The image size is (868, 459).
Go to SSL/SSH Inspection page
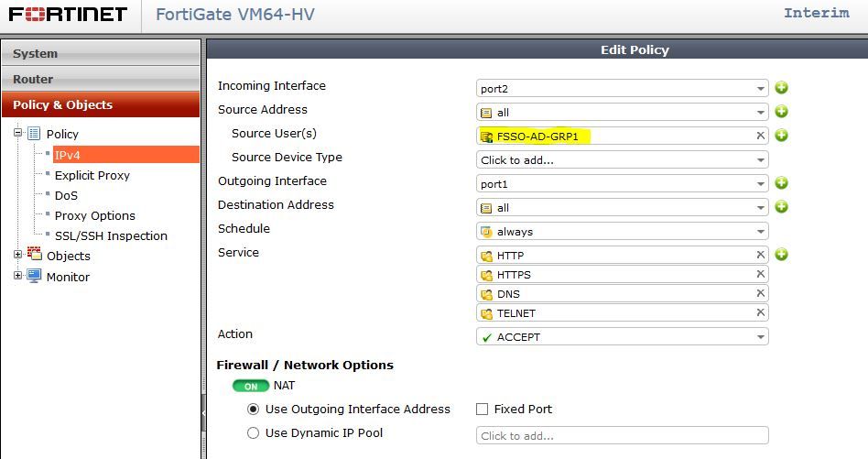[x=111, y=235]
